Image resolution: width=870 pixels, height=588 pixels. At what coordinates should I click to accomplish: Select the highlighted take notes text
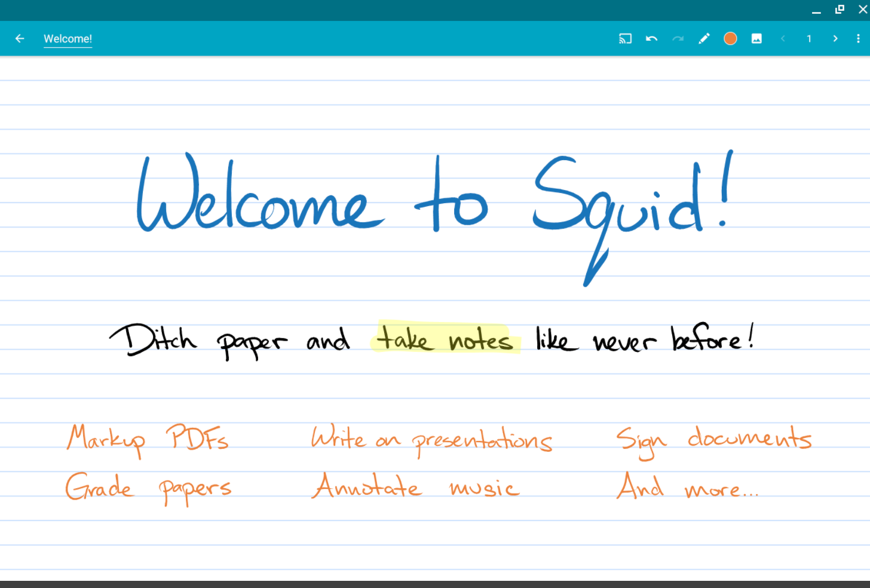click(x=445, y=339)
